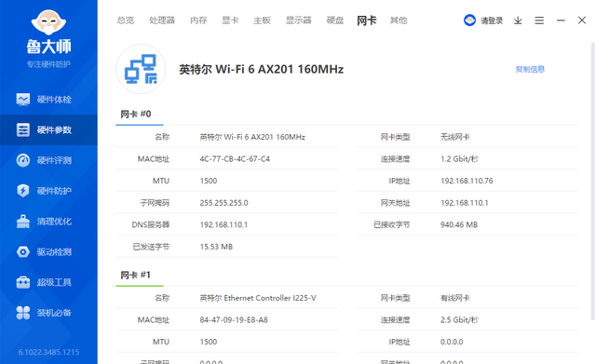The height and width of the screenshot is (364, 596).
Task: Open 超级工具 toolbox section
Action: pos(48,282)
